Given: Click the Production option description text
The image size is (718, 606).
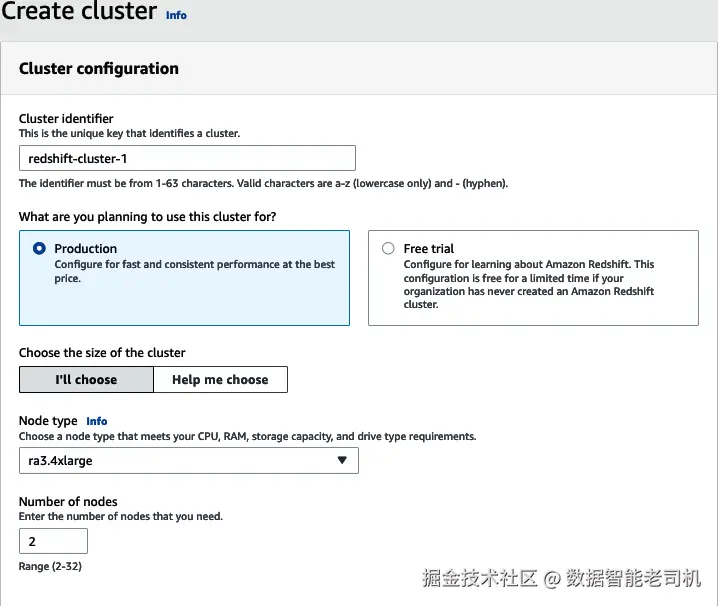Looking at the screenshot, I should coord(194,271).
